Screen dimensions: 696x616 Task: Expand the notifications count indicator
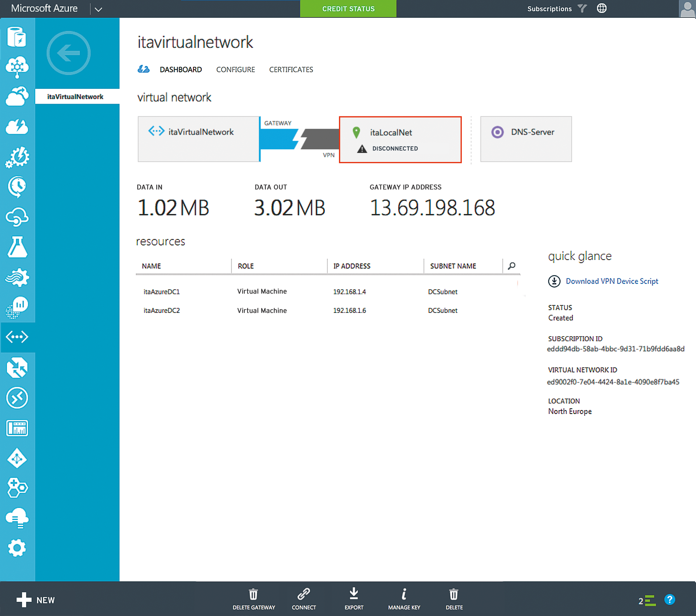[647, 600]
